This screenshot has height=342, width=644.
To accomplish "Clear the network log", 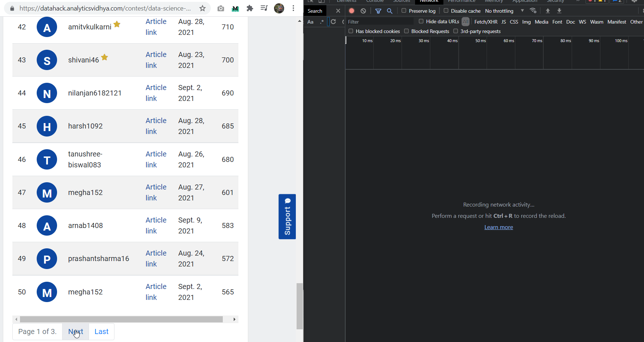I will pyautogui.click(x=363, y=11).
